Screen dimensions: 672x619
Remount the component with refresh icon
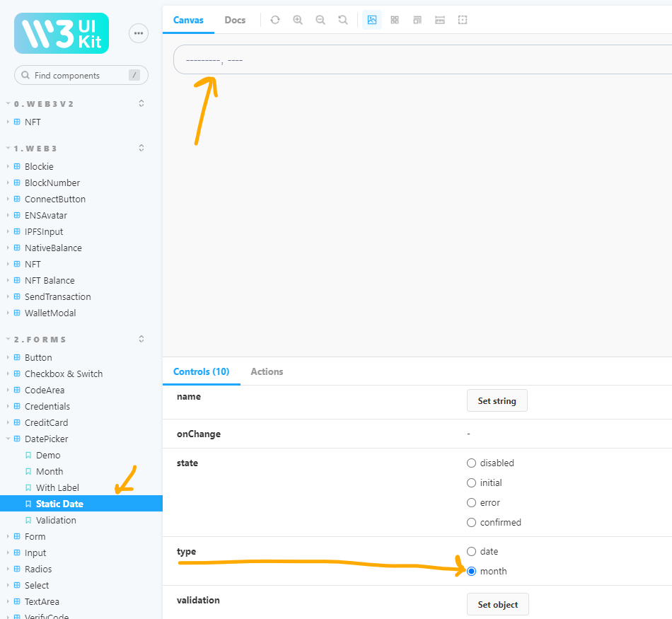coord(275,20)
